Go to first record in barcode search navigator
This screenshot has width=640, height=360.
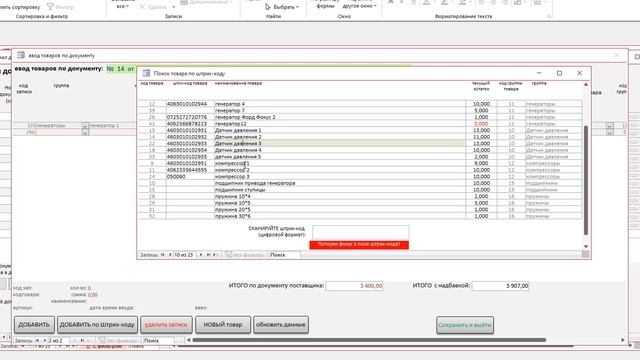162,255
